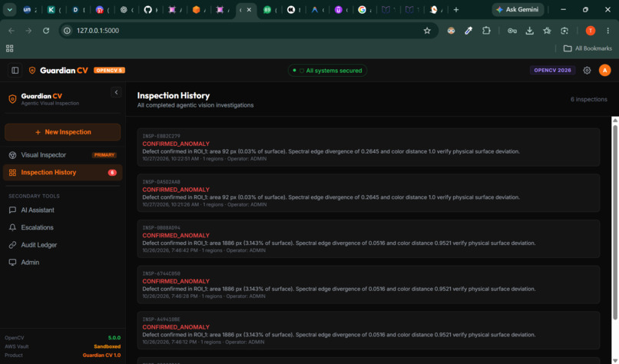The width and height of the screenshot is (619, 364).
Task: Click the OPENCV 5 badge beside the logo
Action: click(109, 71)
